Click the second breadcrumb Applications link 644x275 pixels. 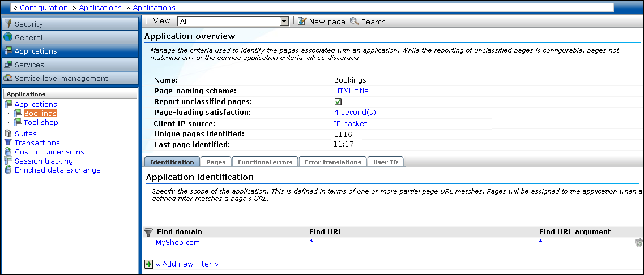point(100,7)
